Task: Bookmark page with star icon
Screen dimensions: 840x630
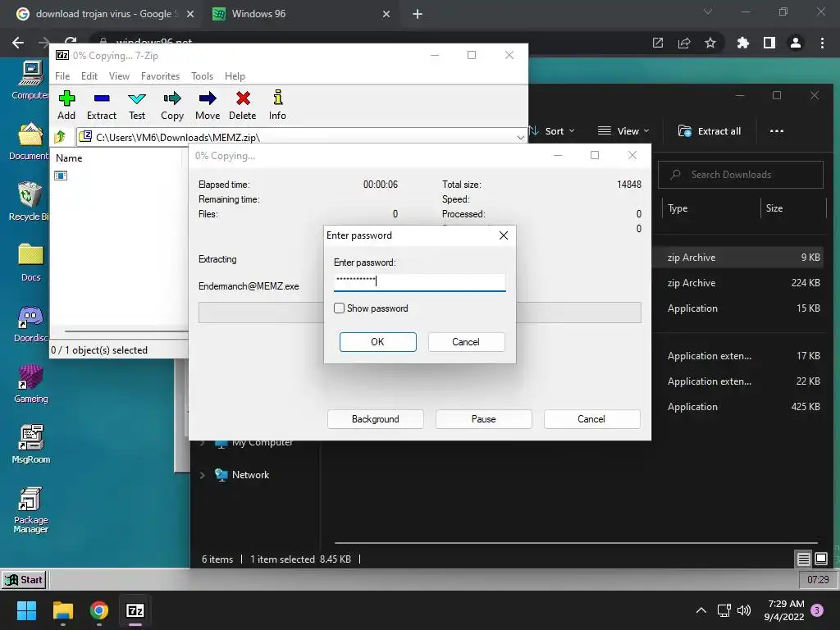Action: [x=710, y=43]
